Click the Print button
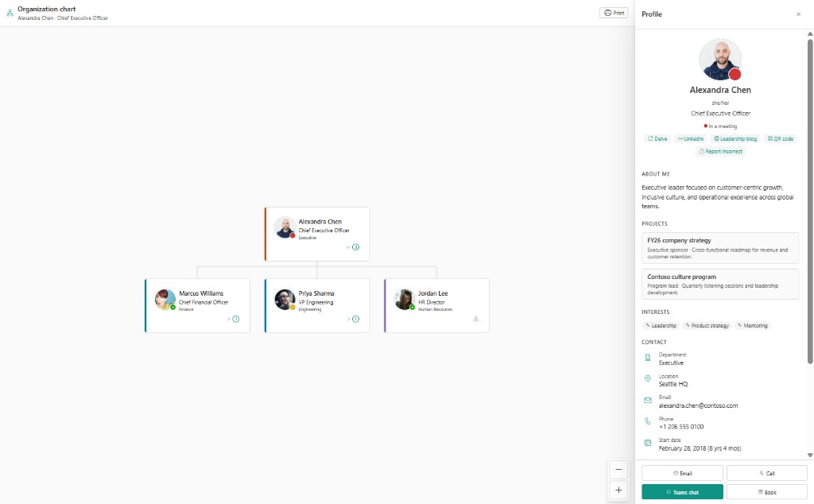 pos(614,13)
